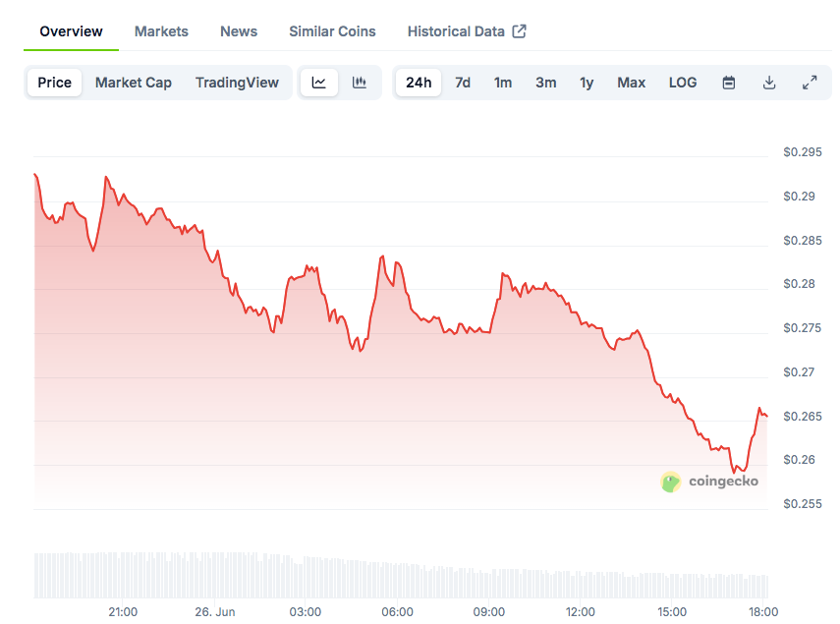Toggle LOG scale on chart
The image size is (840, 624).
[683, 83]
